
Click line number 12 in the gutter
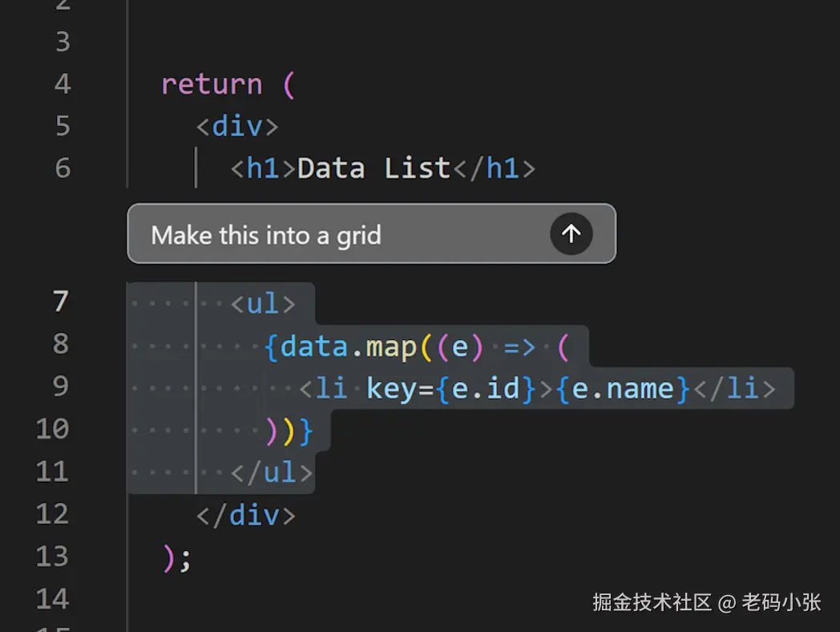[x=53, y=514]
